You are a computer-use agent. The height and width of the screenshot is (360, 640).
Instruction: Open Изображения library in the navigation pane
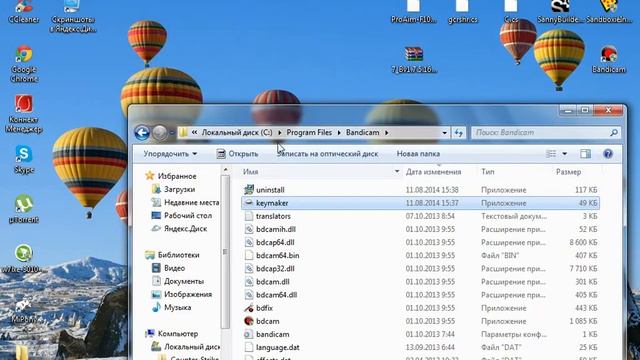[188, 294]
